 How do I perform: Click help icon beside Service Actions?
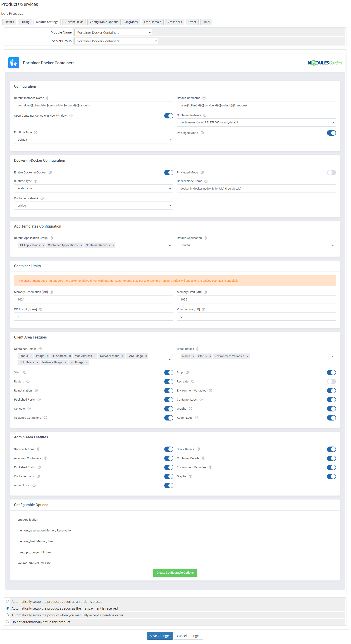(39, 449)
